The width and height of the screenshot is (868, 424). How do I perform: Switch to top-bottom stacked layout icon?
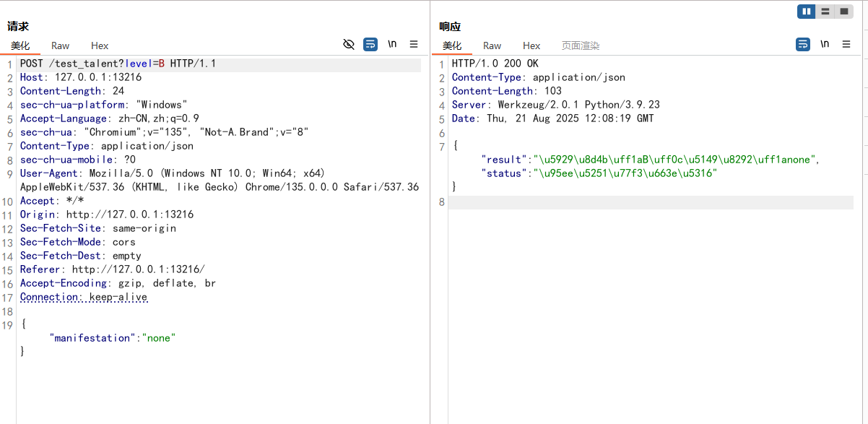[825, 12]
